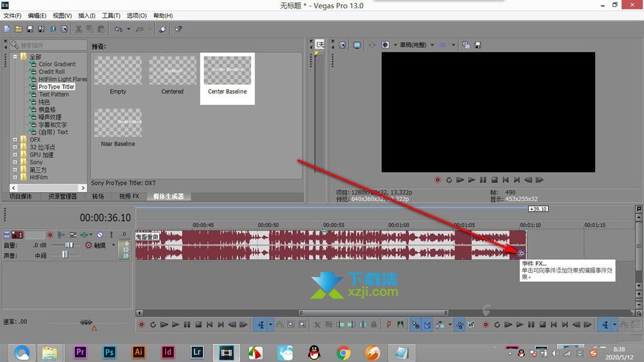
Task: Expand the HitFilm folder
Action: point(15,178)
